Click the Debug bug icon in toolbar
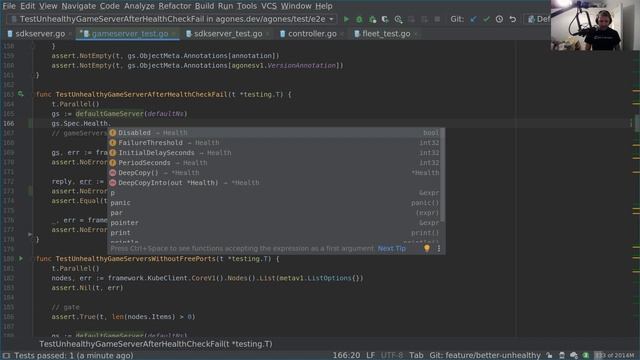This screenshot has width=640, height=360. pos(359,19)
